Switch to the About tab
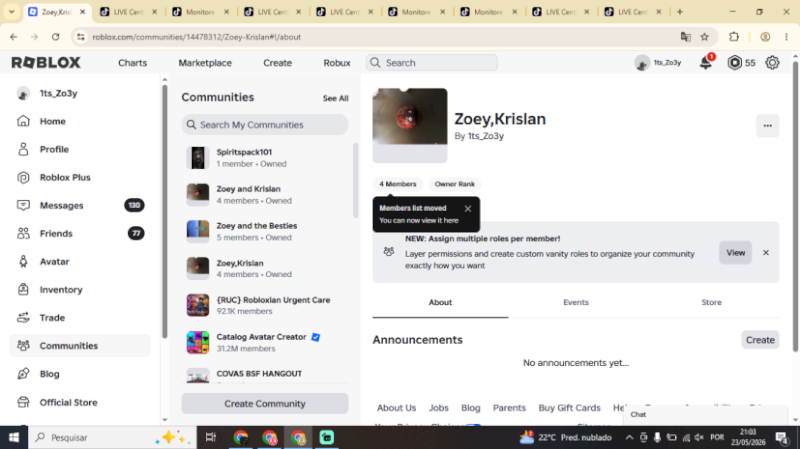Image resolution: width=800 pixels, height=449 pixels. (440, 303)
